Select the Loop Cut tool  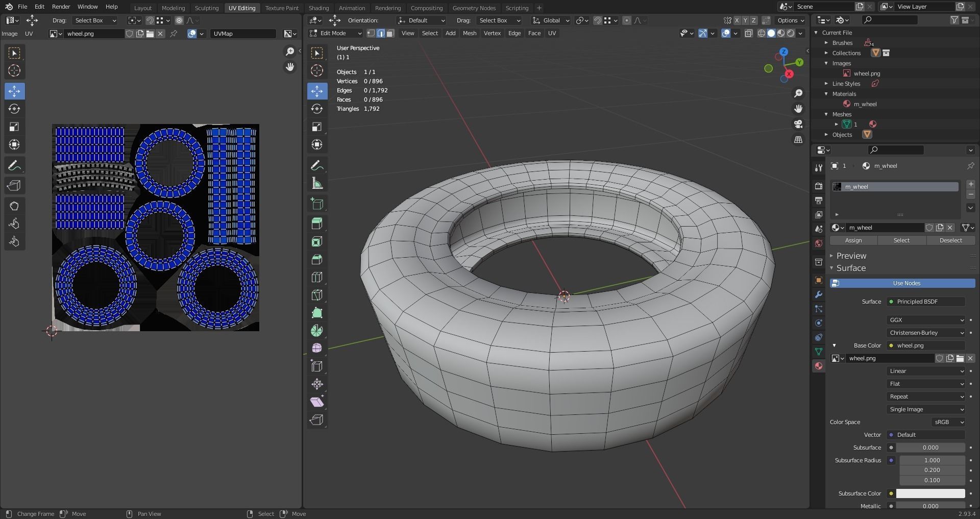[317, 277]
